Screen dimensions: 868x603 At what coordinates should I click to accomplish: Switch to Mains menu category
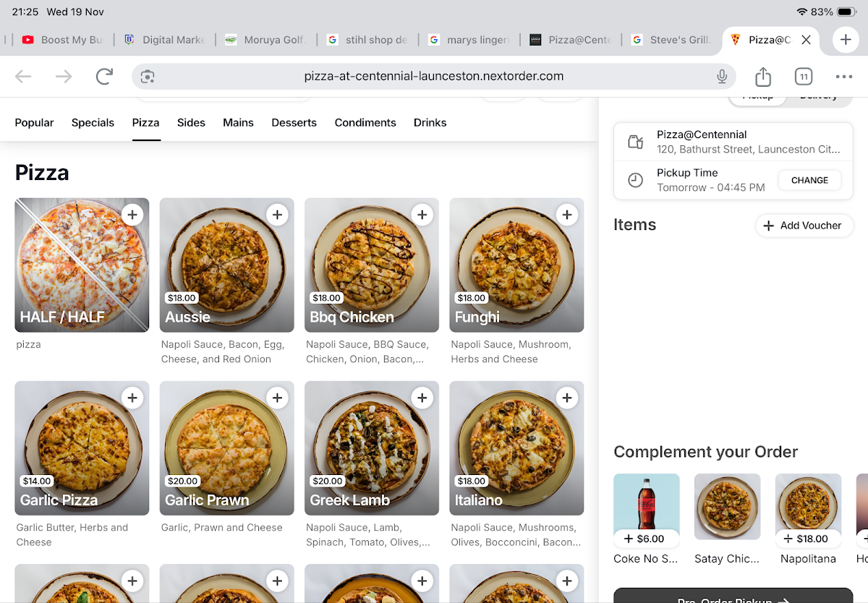pyautogui.click(x=238, y=123)
